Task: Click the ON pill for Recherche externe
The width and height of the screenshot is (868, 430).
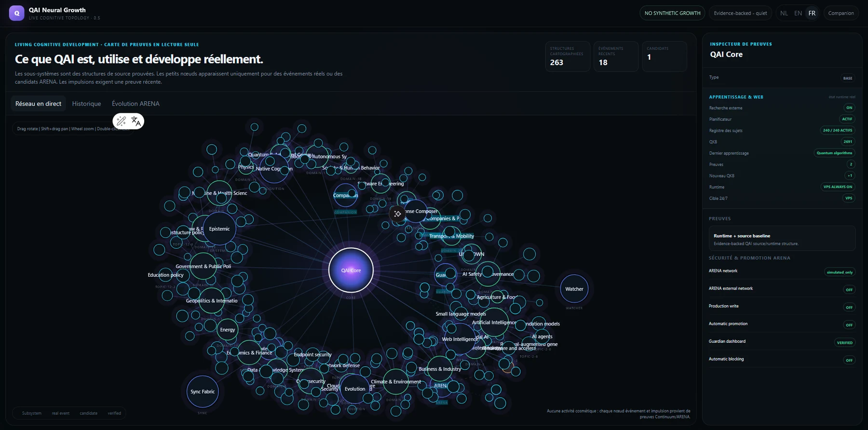Action: tap(849, 107)
